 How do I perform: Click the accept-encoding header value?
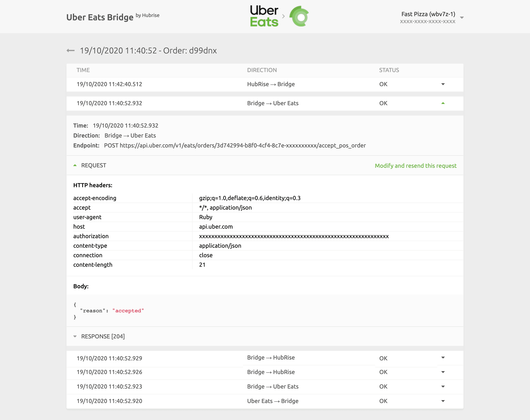pyautogui.click(x=250, y=198)
